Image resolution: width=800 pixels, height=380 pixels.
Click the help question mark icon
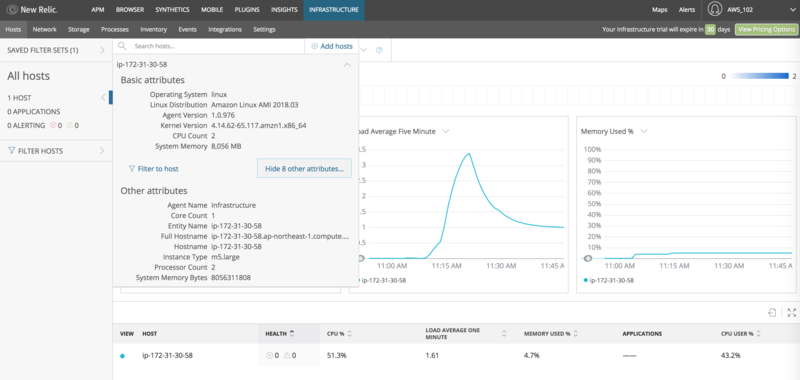[x=379, y=50]
